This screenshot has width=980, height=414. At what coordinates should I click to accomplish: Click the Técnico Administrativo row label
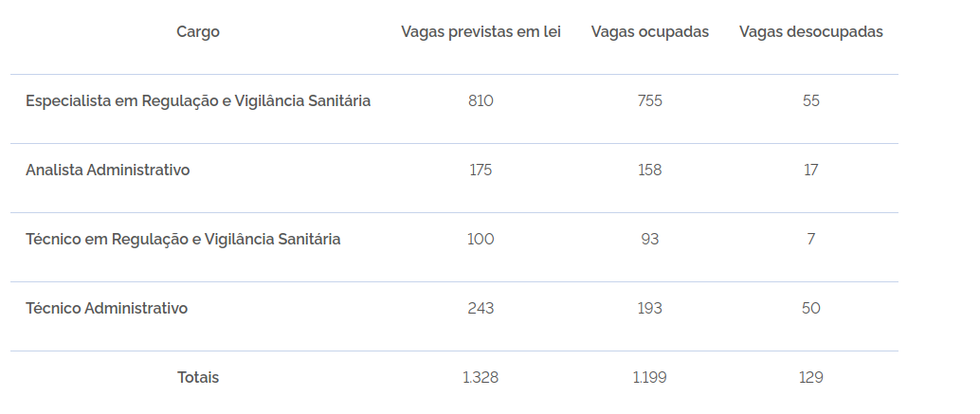tap(106, 309)
